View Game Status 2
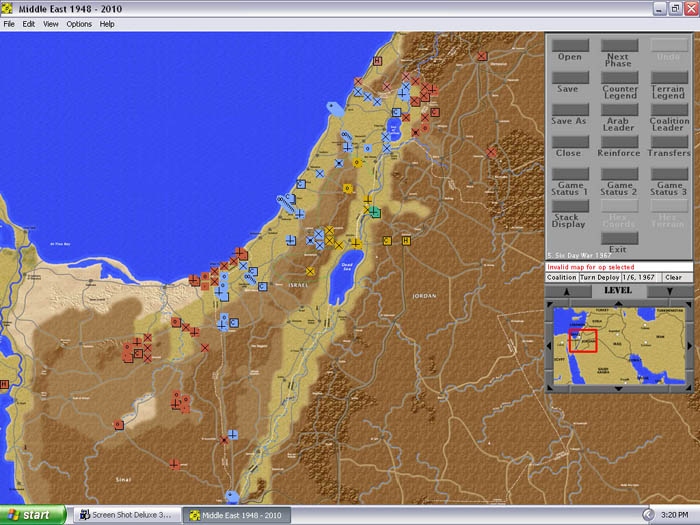The width and height of the screenshot is (700, 525). pyautogui.click(x=619, y=174)
